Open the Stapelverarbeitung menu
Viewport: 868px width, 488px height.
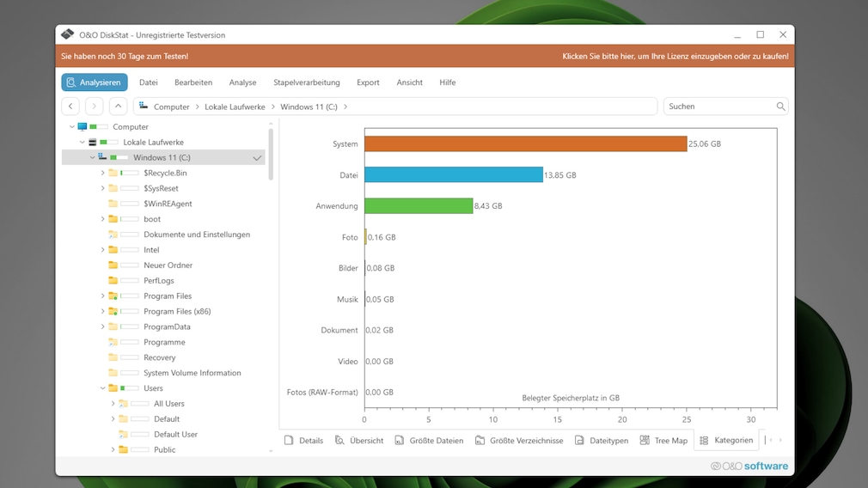click(x=306, y=82)
